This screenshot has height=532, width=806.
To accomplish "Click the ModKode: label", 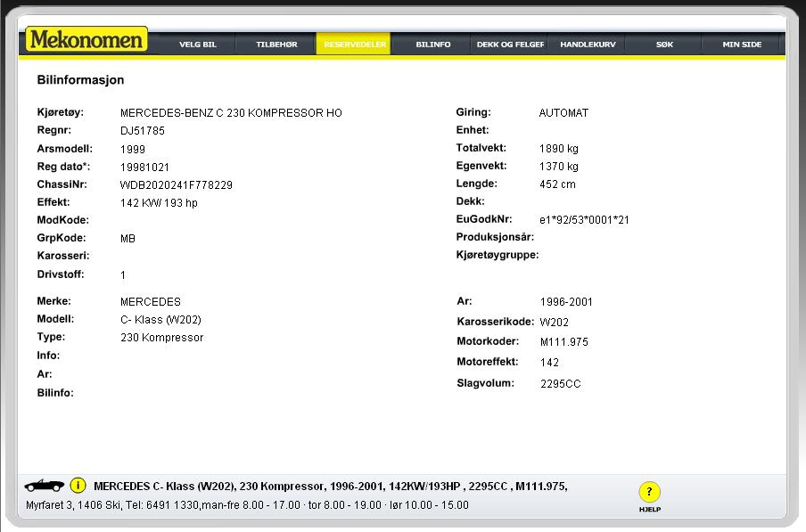I will [x=62, y=220].
